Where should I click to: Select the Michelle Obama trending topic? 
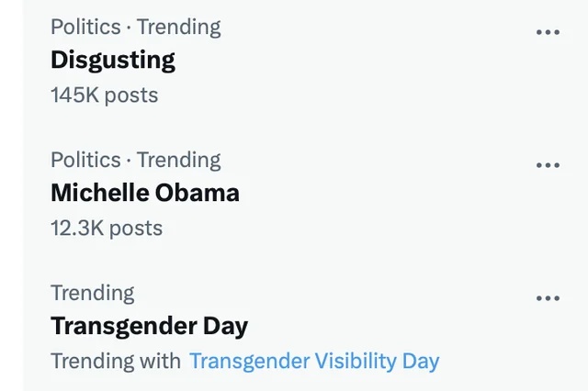click(x=145, y=193)
